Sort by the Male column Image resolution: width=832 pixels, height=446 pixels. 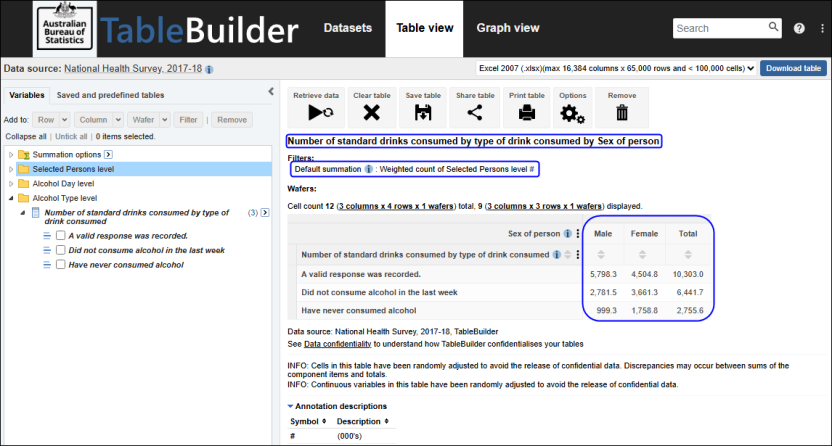pyautogui.click(x=601, y=255)
